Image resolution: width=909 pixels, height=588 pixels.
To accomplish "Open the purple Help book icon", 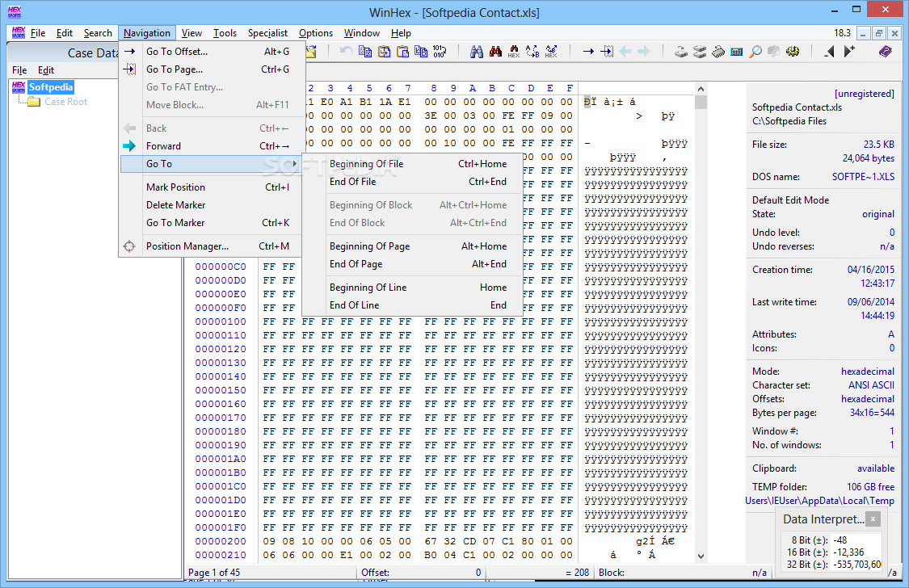I will [x=886, y=52].
